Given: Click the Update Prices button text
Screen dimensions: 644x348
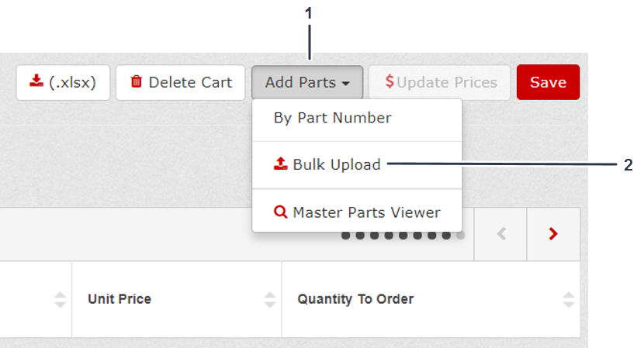Looking at the screenshot, I should click(447, 82).
